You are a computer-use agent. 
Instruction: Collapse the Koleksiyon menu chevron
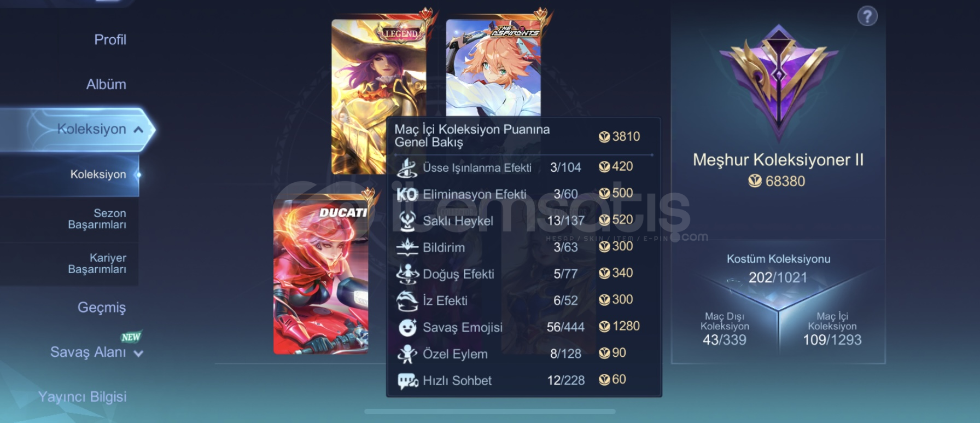tap(138, 130)
